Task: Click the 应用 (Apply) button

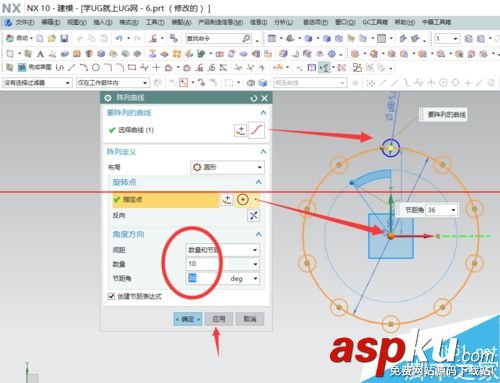Action: click(219, 319)
